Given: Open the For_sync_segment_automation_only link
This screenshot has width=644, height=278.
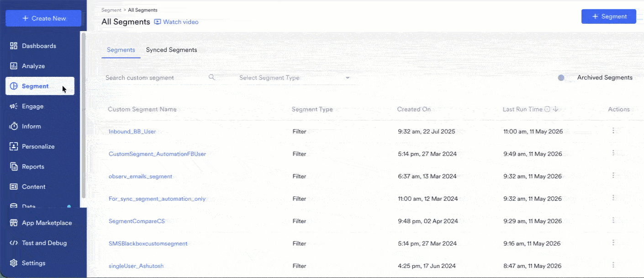Looking at the screenshot, I should click(x=157, y=198).
